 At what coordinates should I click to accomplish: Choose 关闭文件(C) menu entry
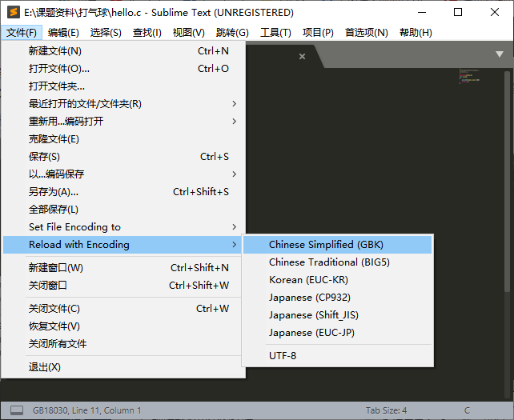pyautogui.click(x=123, y=309)
